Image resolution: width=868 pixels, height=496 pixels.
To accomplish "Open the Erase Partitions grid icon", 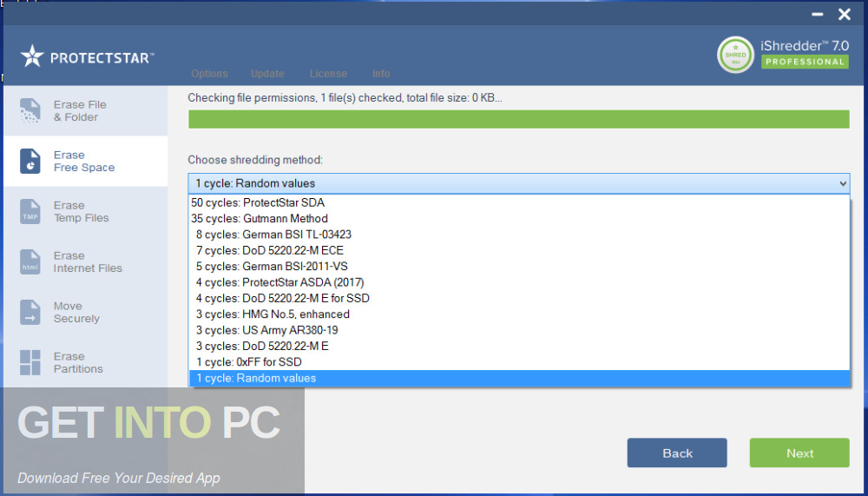I will click(x=30, y=362).
